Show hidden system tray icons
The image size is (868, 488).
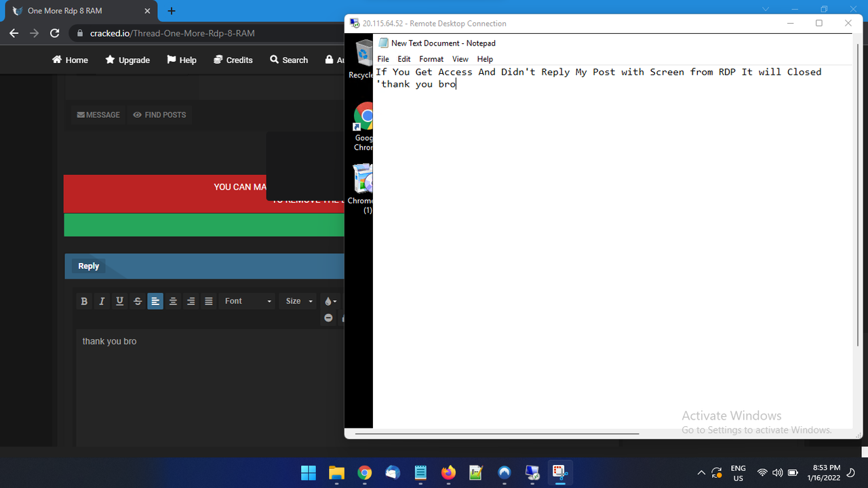coord(701,472)
